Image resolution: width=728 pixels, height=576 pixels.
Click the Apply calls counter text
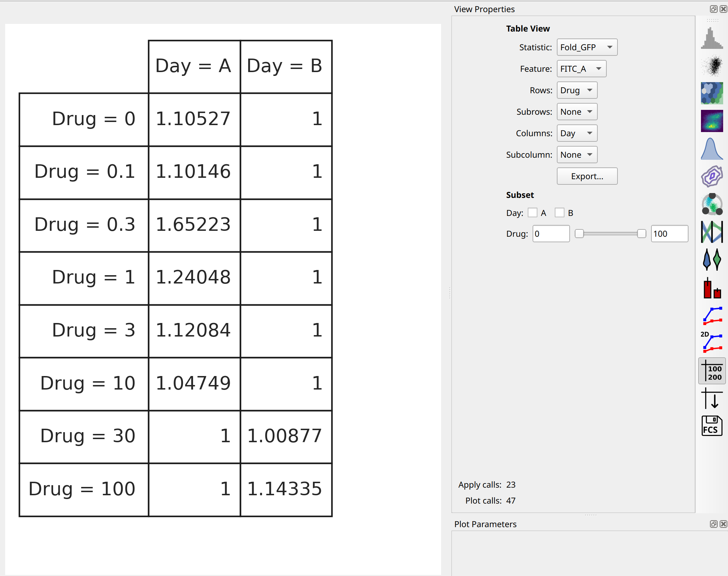click(487, 485)
